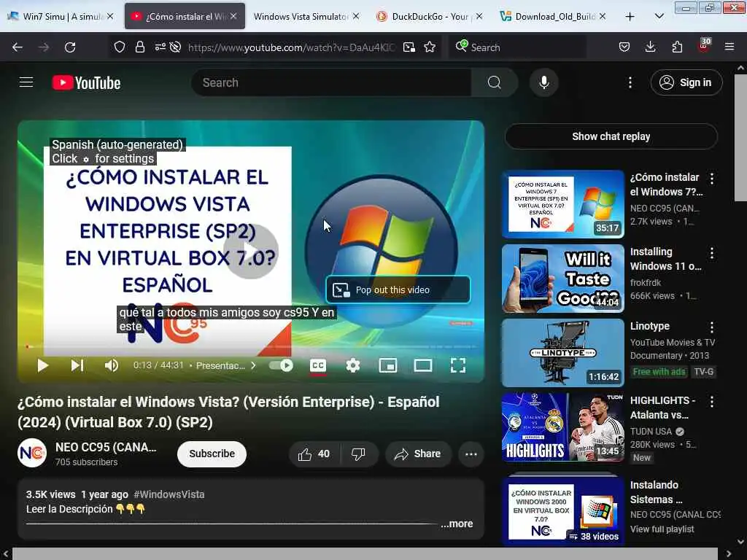This screenshot has width=747, height=560.
Task: Open YouTube settings three-dot menu
Action: [x=630, y=82]
